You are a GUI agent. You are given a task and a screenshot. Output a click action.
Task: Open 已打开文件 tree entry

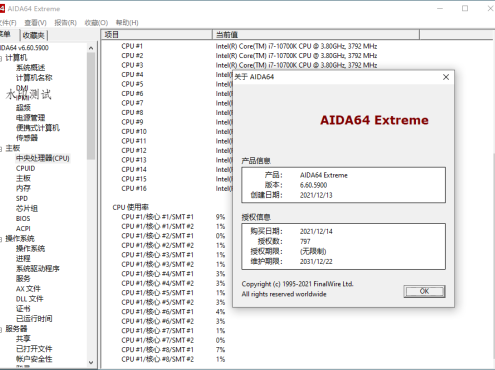(x=34, y=349)
